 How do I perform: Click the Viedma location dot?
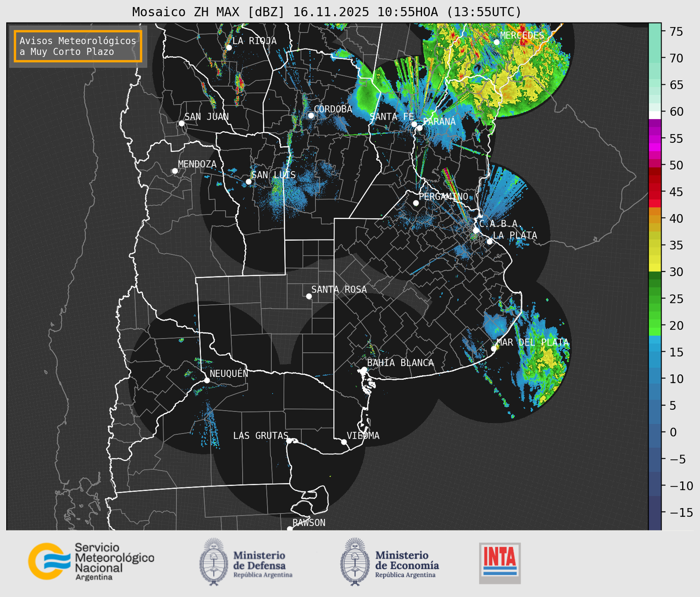click(x=344, y=442)
